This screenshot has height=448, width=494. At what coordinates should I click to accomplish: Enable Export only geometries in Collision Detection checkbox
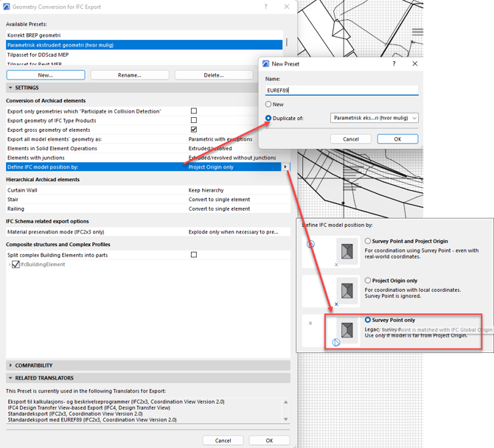pos(194,111)
